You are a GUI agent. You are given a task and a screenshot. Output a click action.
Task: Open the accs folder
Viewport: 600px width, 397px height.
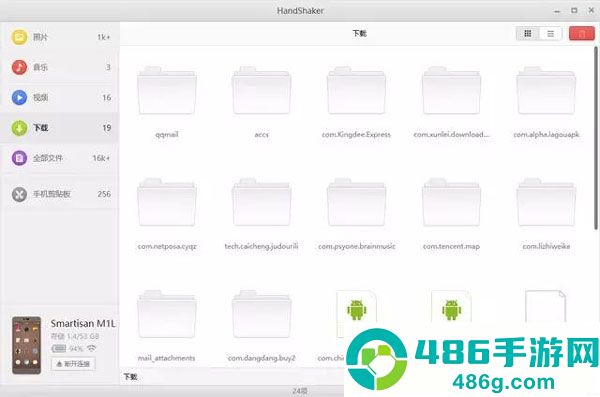pyautogui.click(x=262, y=91)
